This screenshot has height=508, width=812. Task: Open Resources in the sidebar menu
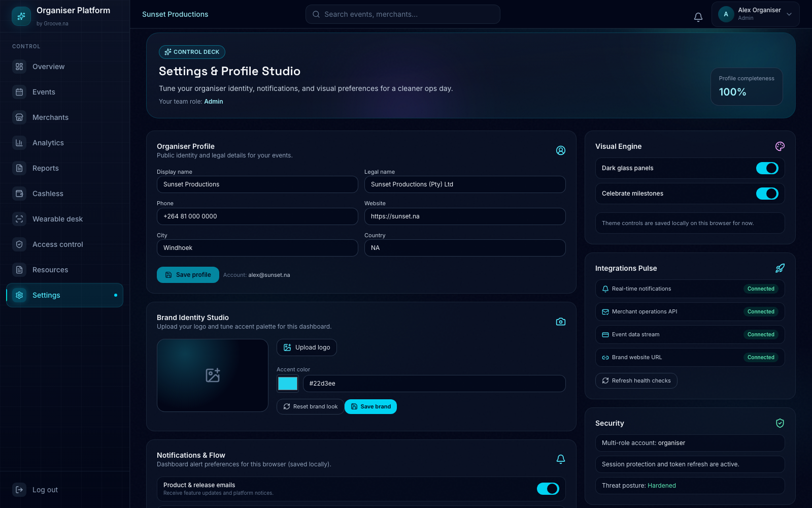coord(64,270)
